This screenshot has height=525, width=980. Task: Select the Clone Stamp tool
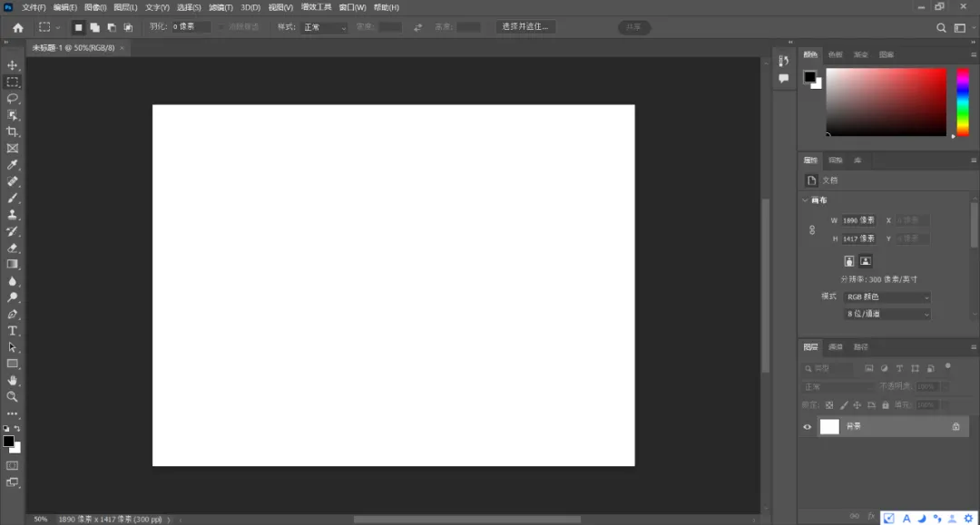click(12, 215)
